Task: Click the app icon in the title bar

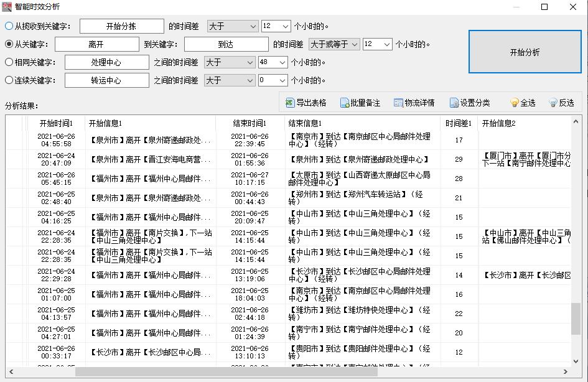Action: coord(8,7)
